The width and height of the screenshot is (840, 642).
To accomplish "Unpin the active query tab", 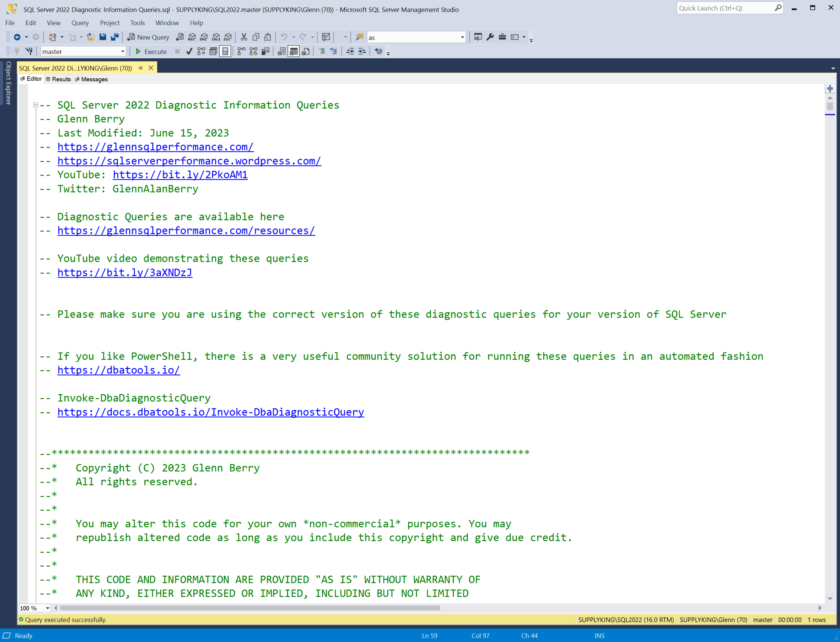I will click(141, 68).
